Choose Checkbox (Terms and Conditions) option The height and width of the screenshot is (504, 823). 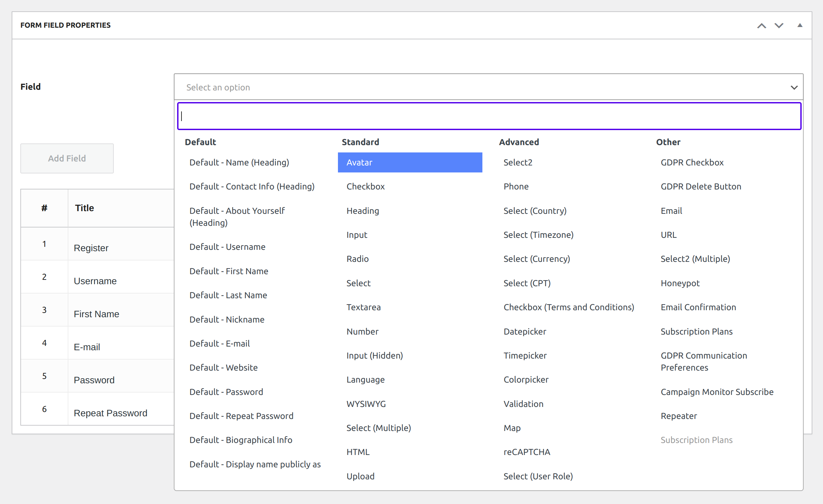(568, 307)
